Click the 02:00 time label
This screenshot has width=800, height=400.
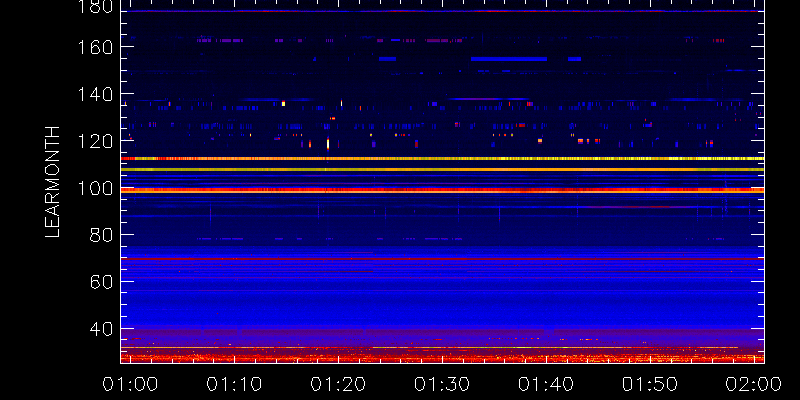tap(754, 384)
